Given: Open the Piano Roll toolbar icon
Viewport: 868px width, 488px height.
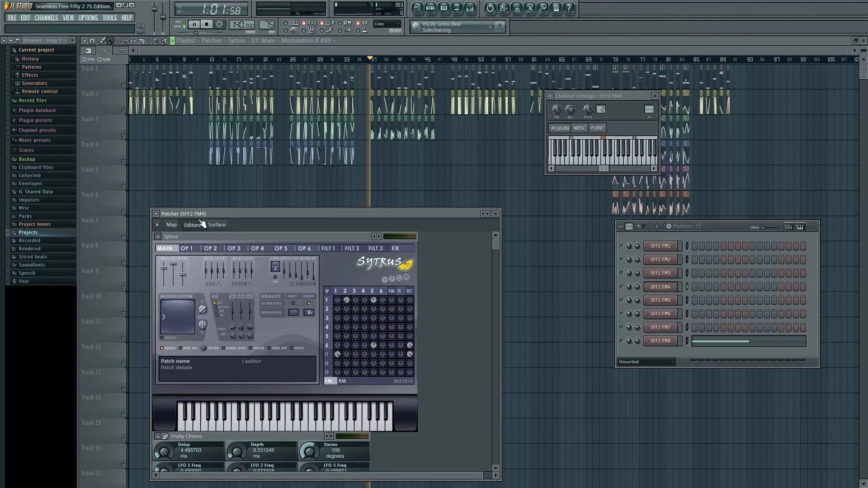Looking at the screenshot, I should [x=443, y=8].
